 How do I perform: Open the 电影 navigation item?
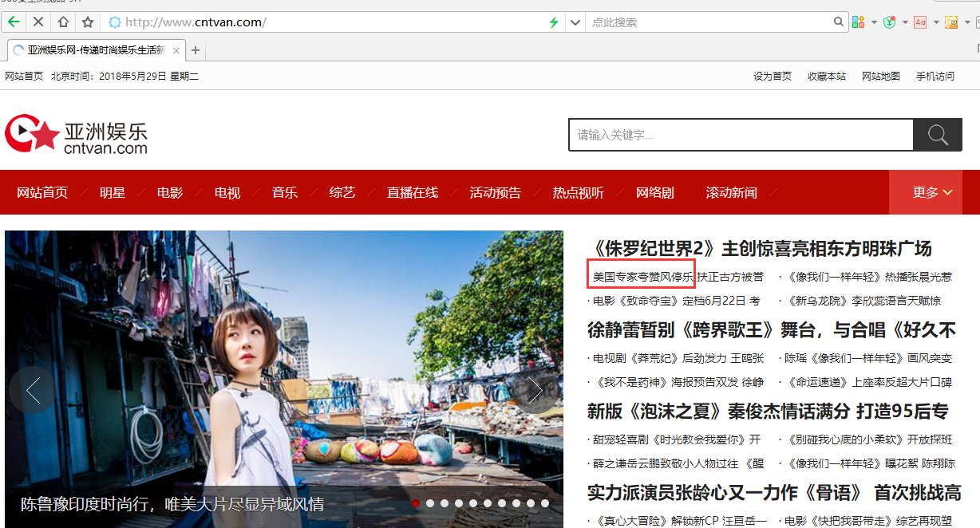[170, 192]
